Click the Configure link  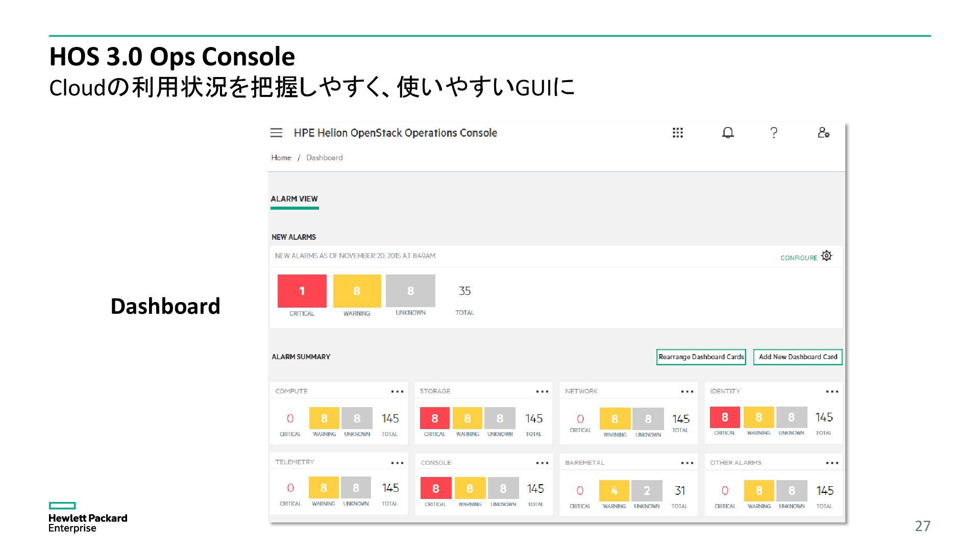pos(799,258)
